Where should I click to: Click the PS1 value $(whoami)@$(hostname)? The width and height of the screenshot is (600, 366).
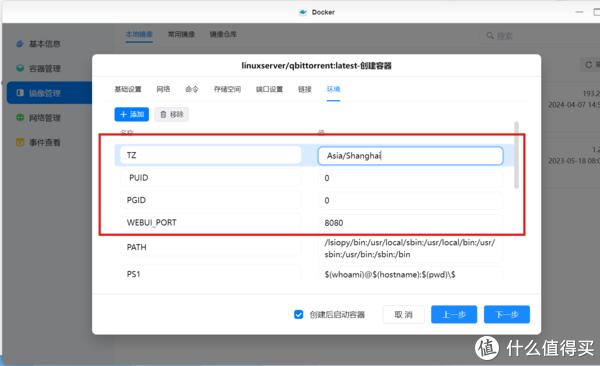410,274
